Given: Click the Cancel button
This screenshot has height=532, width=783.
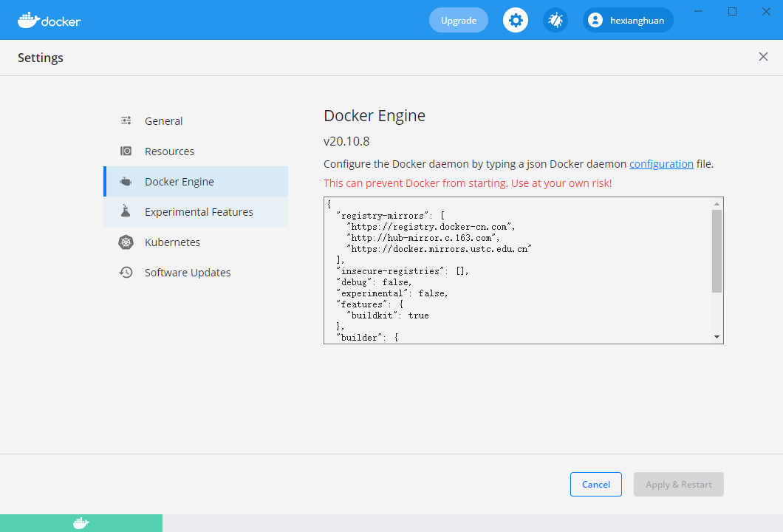Looking at the screenshot, I should tap(595, 484).
